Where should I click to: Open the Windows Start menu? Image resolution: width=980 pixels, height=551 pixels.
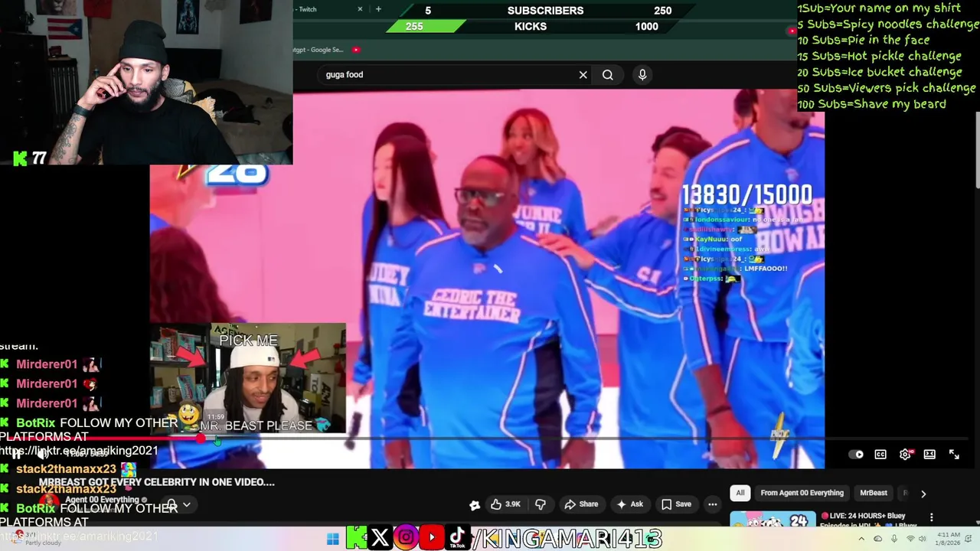coord(333,539)
